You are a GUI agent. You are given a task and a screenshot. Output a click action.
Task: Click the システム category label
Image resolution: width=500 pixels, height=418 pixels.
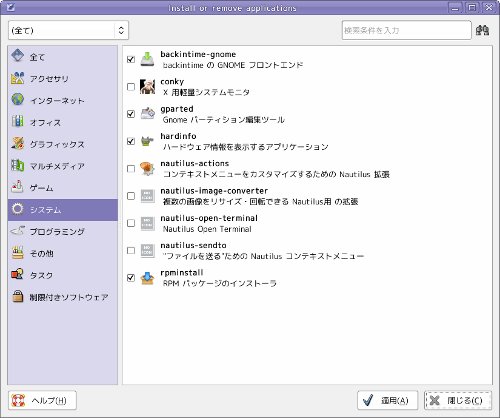pos(45,210)
